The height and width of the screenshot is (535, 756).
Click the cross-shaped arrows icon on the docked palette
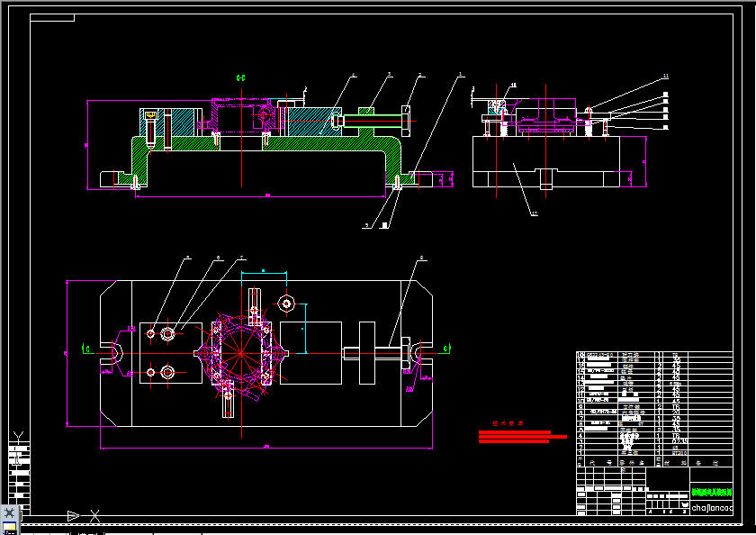[x=9, y=512]
